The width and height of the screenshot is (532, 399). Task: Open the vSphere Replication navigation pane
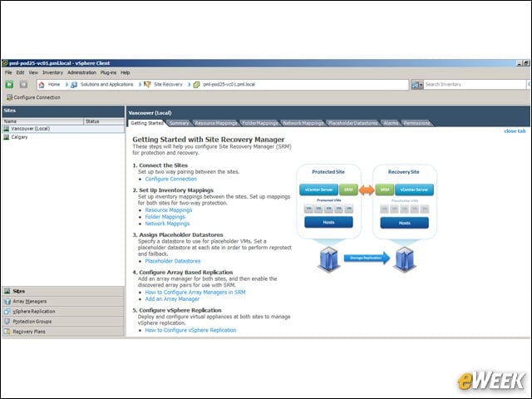click(x=63, y=311)
